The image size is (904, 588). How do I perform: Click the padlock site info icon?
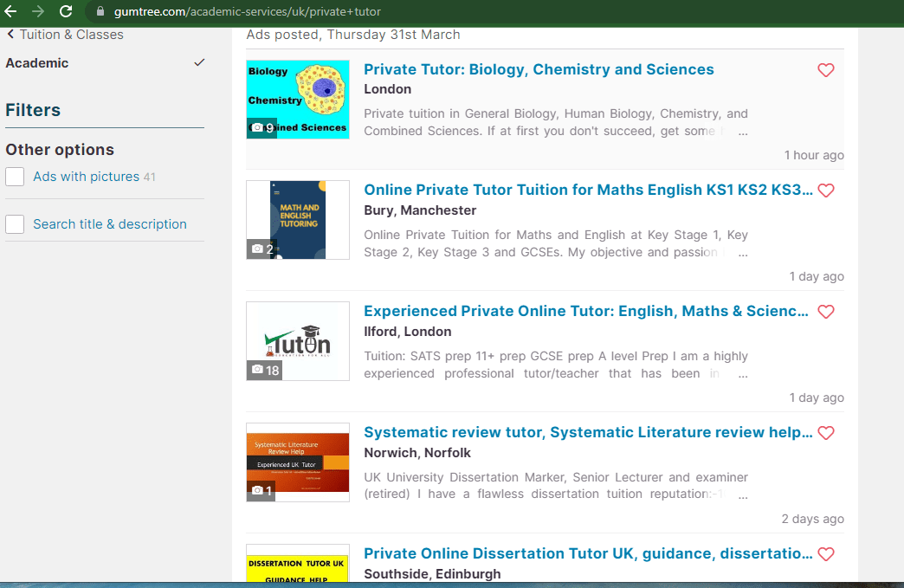pos(100,11)
